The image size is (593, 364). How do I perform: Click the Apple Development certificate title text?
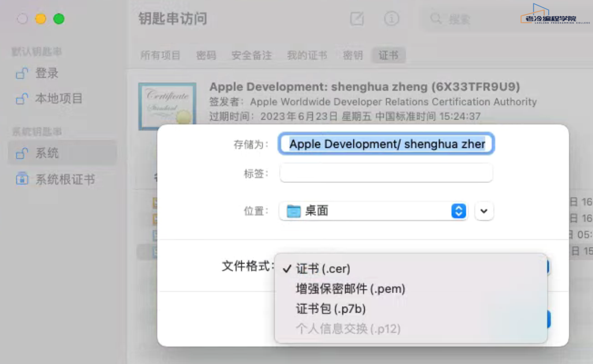tap(365, 87)
